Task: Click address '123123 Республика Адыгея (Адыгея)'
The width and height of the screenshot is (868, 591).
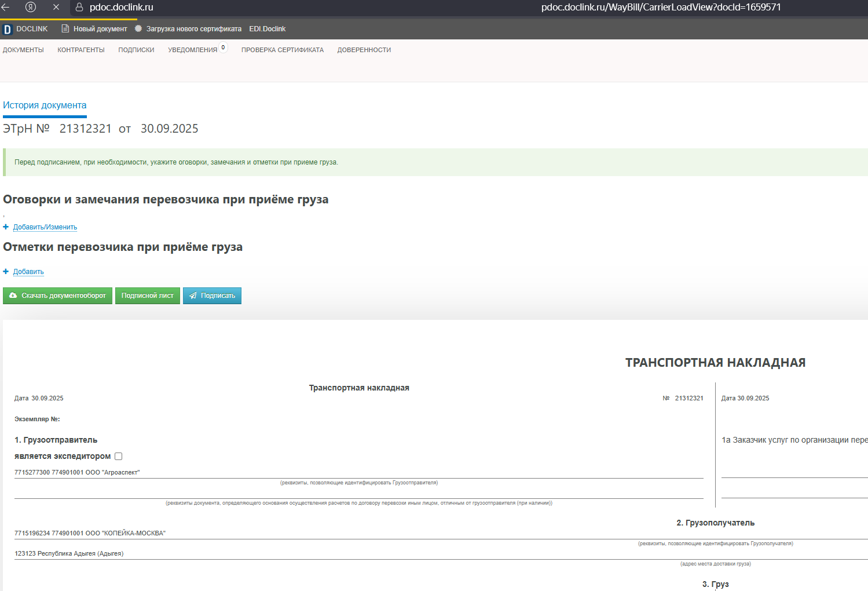Action: click(x=69, y=553)
